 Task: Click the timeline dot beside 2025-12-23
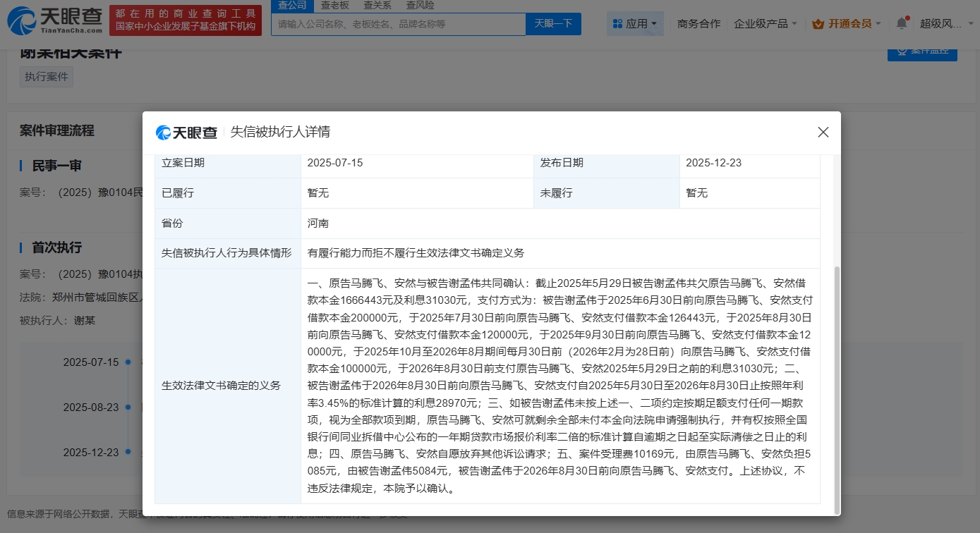pos(128,453)
